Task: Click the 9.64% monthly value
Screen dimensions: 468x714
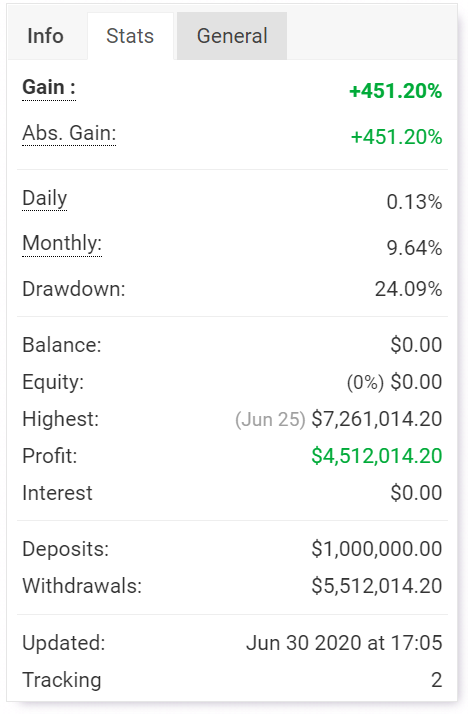Action: coord(414,248)
